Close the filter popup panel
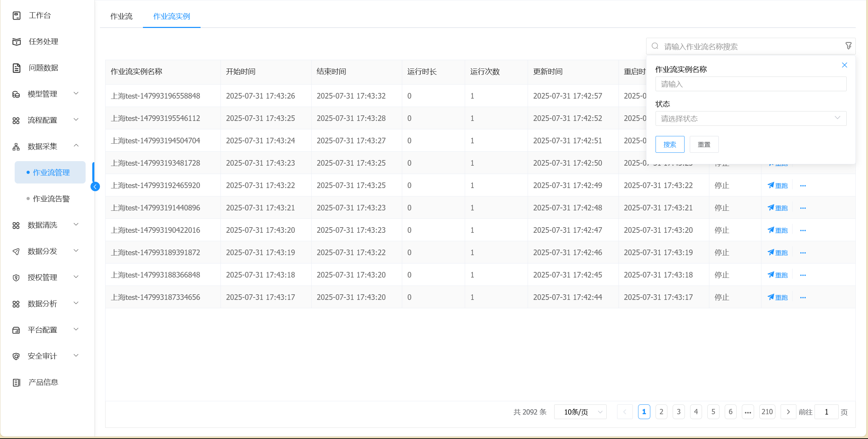The height and width of the screenshot is (439, 868). coord(844,65)
